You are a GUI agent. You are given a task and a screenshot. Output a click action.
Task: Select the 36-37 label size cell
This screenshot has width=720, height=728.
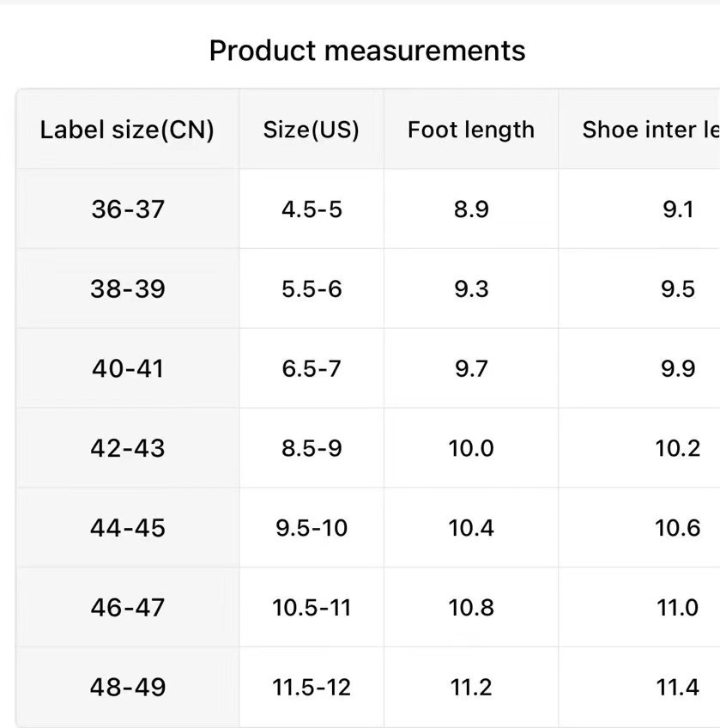(127, 209)
